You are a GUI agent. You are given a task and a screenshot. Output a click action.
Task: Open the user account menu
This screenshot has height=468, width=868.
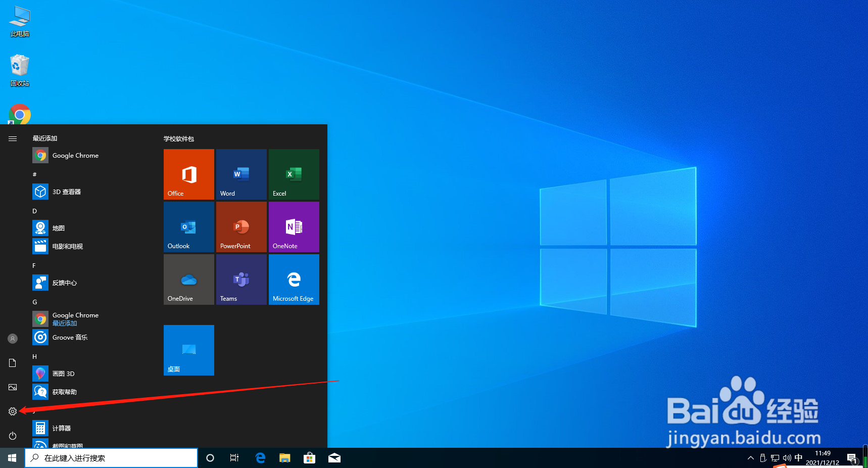[13, 339]
